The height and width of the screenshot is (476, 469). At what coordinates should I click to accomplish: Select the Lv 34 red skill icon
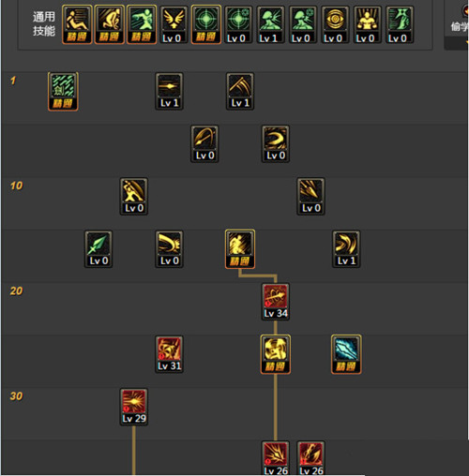pyautogui.click(x=276, y=302)
